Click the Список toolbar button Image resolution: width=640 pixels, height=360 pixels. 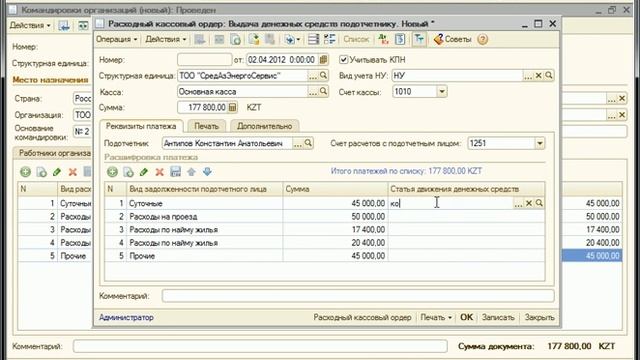pyautogui.click(x=356, y=39)
